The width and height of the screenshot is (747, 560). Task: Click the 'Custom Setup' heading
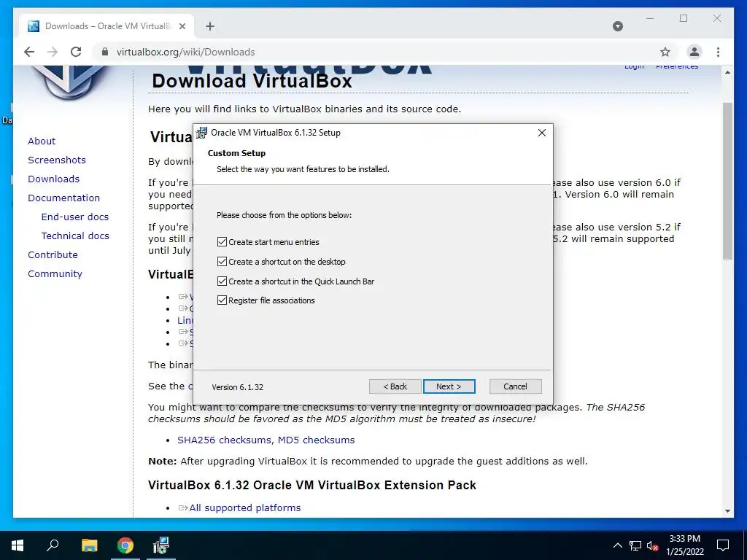click(x=236, y=153)
